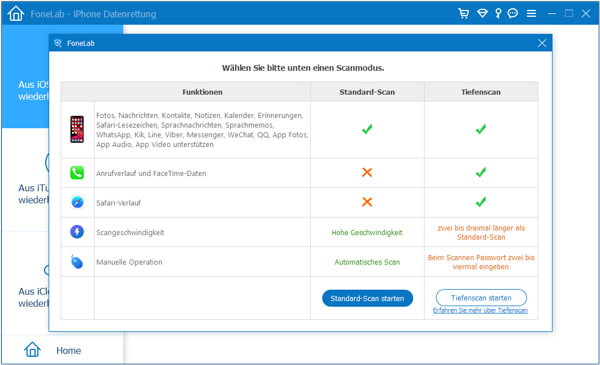Minimize the FoneLab main window

pyautogui.click(x=552, y=14)
